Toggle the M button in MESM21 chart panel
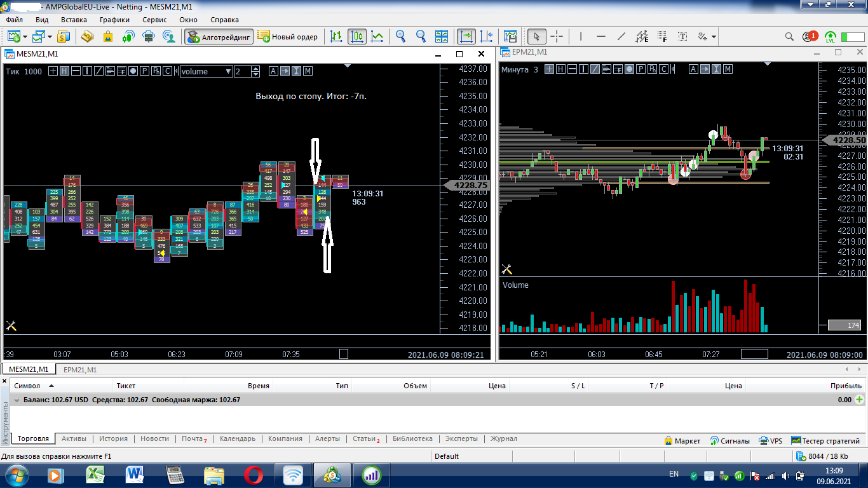This screenshot has height=488, width=868. [308, 71]
